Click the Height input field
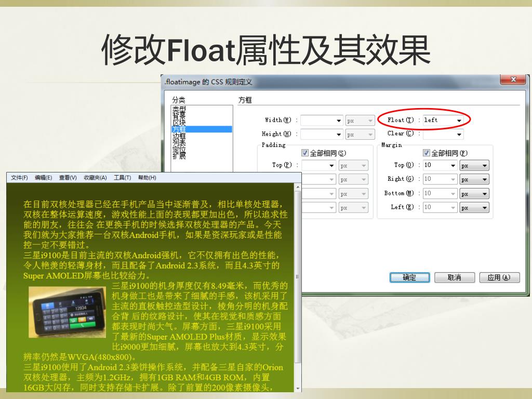 (318, 135)
